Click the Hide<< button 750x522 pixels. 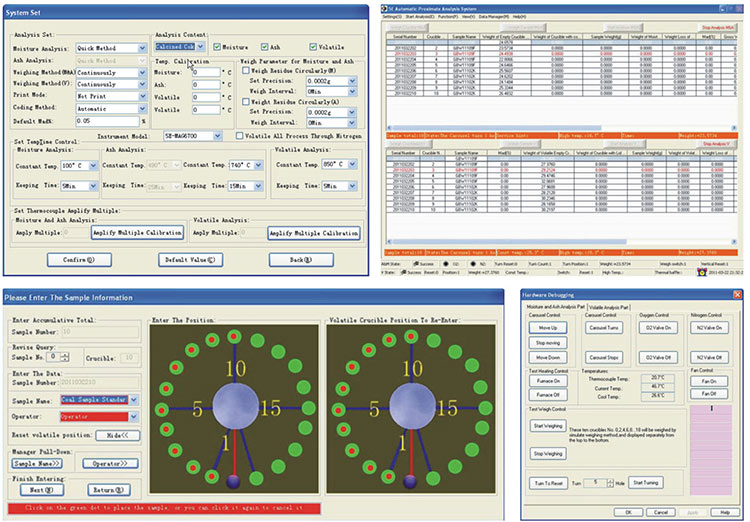point(118,435)
